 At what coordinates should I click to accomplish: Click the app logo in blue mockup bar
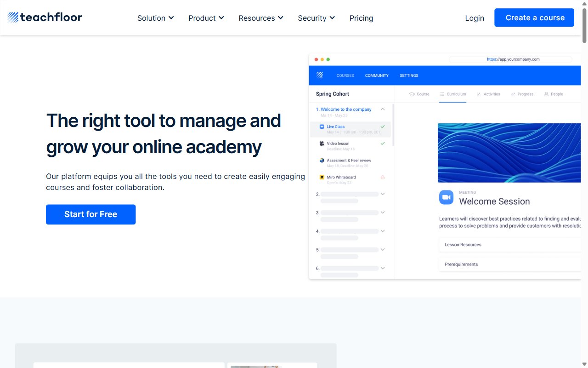pyautogui.click(x=319, y=75)
